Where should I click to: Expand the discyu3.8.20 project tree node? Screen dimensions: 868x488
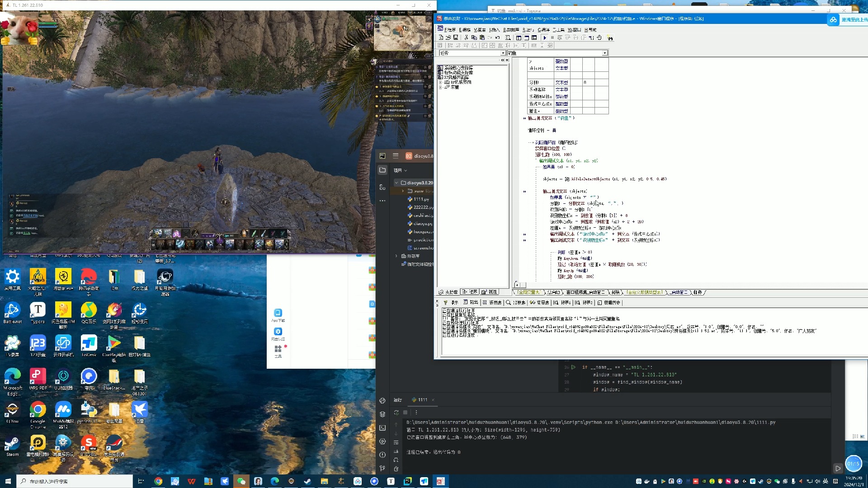coord(396,183)
